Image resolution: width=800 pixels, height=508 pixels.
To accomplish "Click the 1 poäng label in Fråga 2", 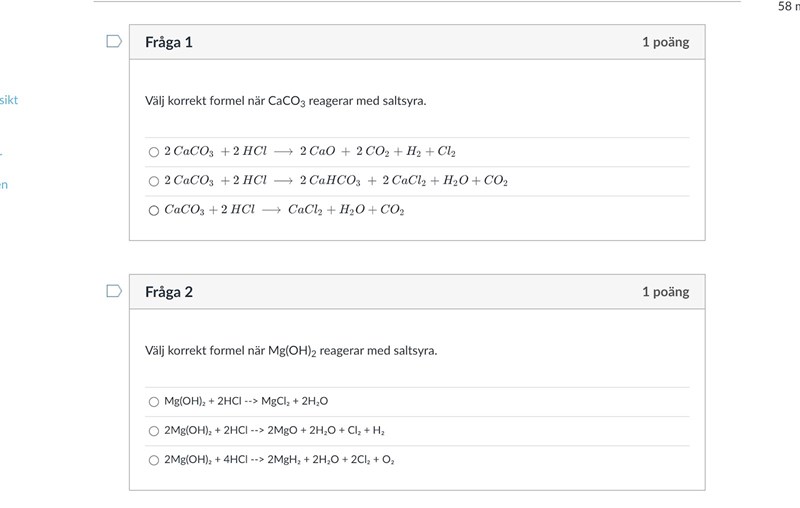I will click(665, 292).
